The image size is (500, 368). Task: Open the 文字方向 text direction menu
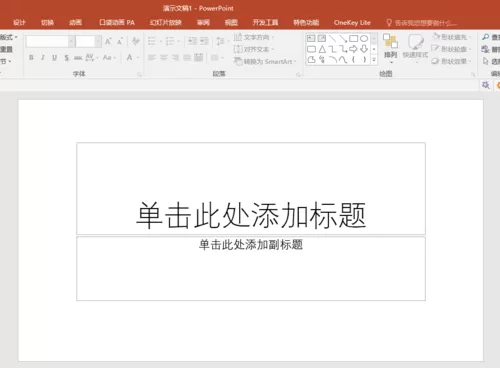254,37
